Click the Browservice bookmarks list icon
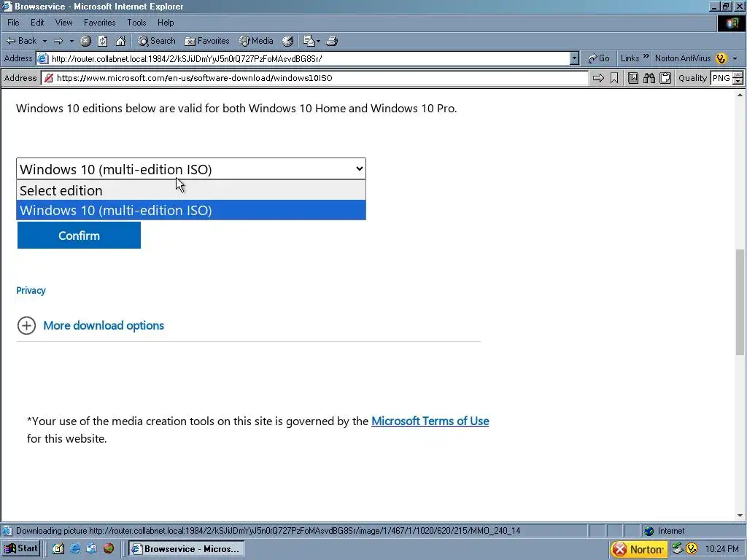Image resolution: width=747 pixels, height=560 pixels. [633, 78]
